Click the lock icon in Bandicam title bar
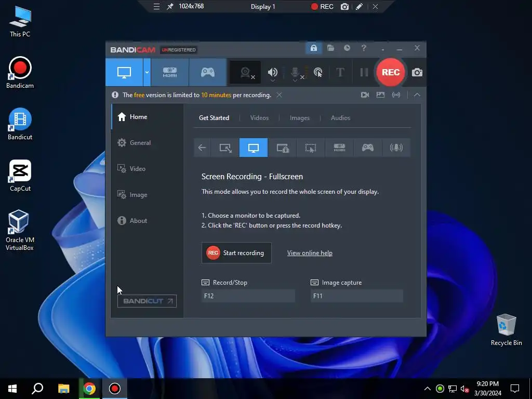532x399 pixels. point(313,48)
